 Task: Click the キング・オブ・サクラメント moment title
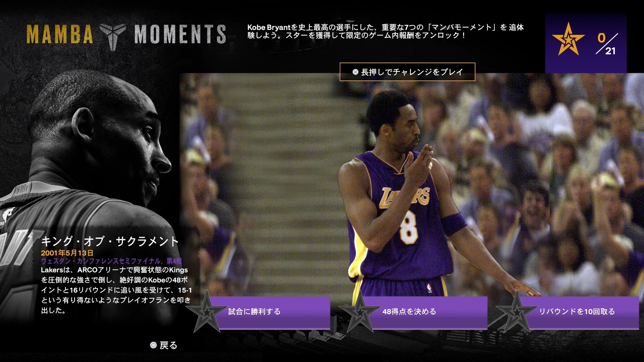tap(110, 241)
